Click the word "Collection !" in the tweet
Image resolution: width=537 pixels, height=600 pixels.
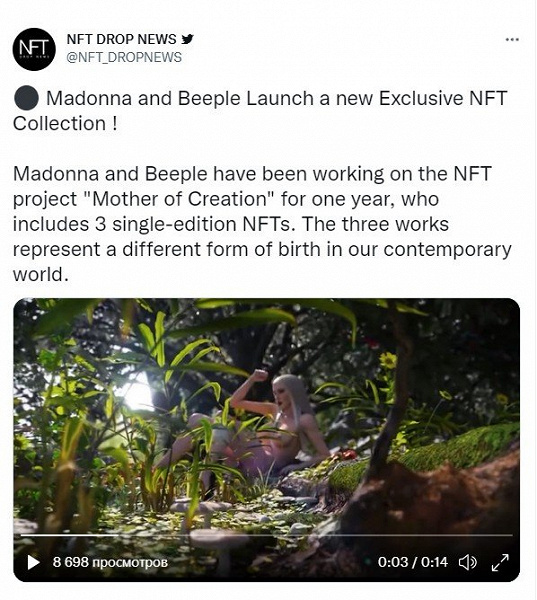click(x=65, y=124)
